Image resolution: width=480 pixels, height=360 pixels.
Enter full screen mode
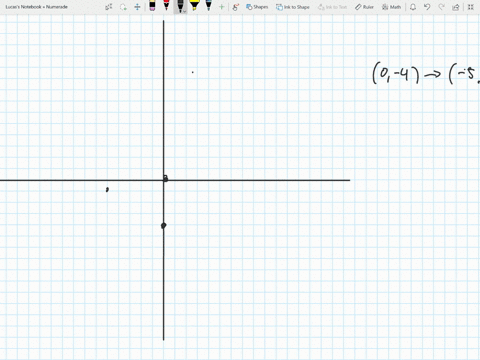[x=471, y=7]
